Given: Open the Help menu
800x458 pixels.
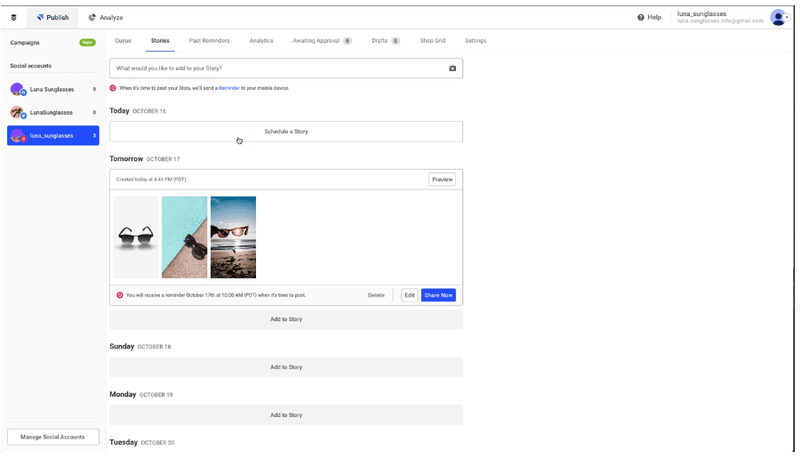Looking at the screenshot, I should [x=649, y=17].
